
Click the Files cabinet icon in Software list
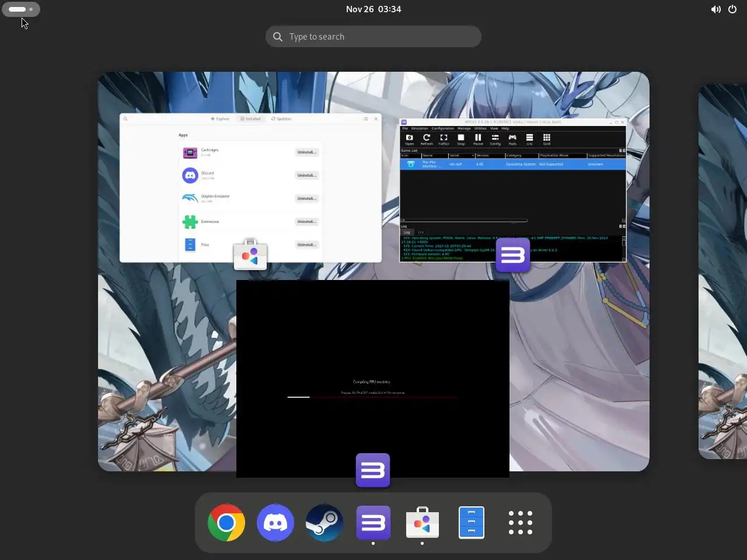(190, 245)
